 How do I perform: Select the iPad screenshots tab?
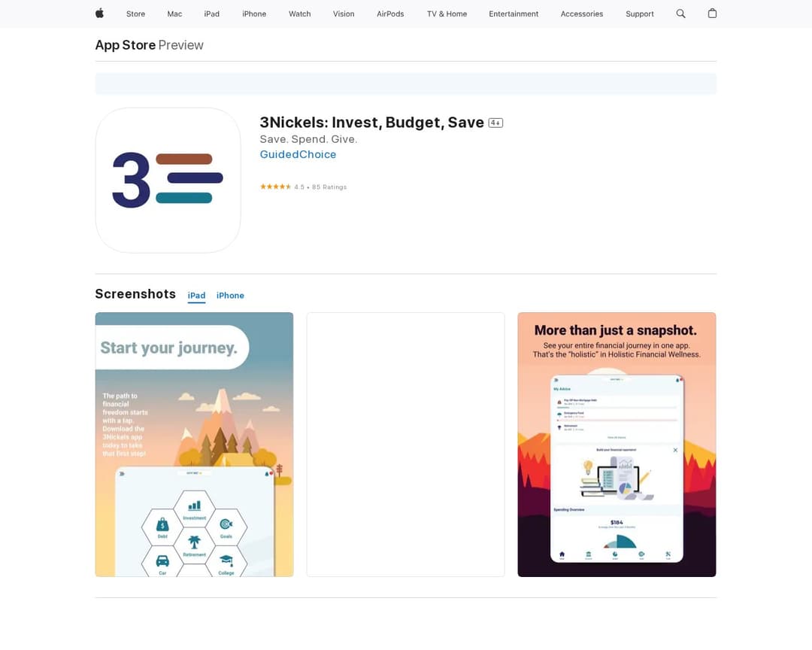196,296
